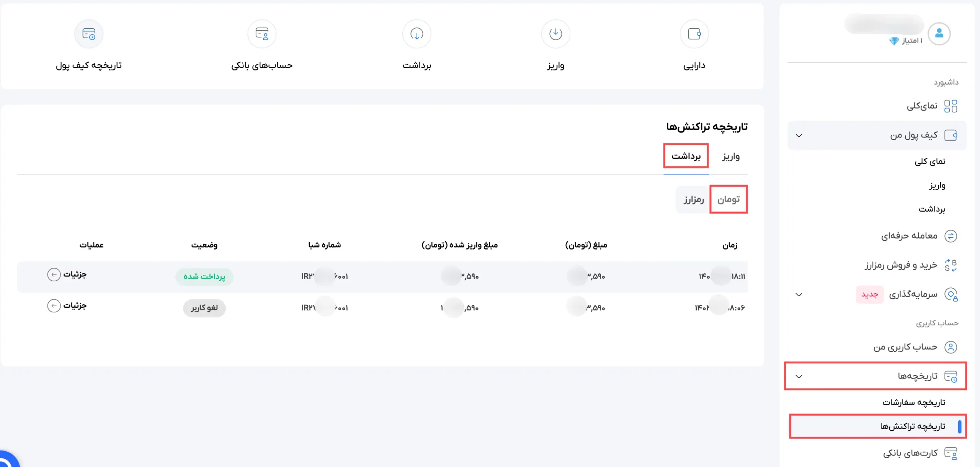This screenshot has width=980, height=467.
Task: Click the واریز deposit circle icon
Action: point(555,34)
